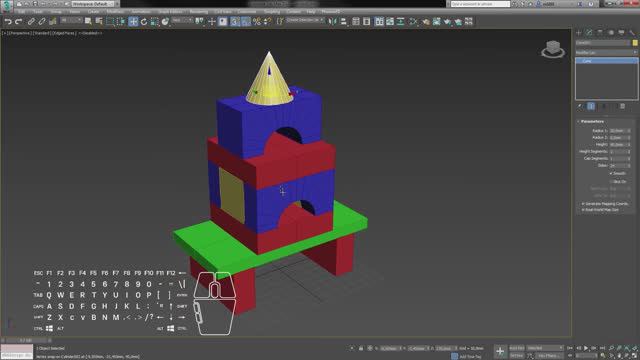Click the Auto Key button
Screen dimensions: 640x360
point(516,348)
